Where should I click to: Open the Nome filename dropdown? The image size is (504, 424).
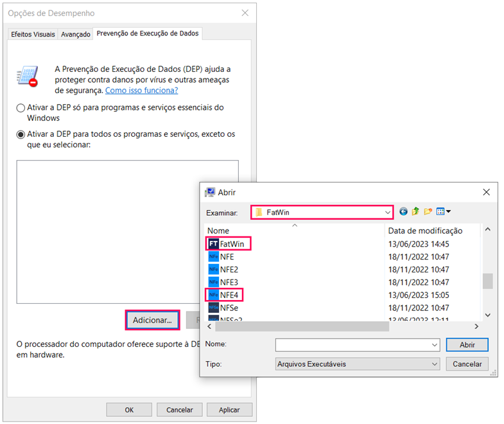pos(435,345)
